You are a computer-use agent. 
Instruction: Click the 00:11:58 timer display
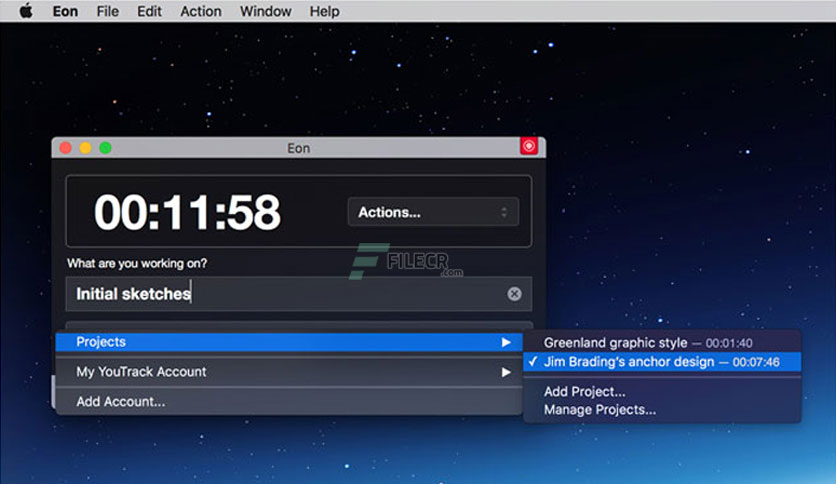click(187, 212)
